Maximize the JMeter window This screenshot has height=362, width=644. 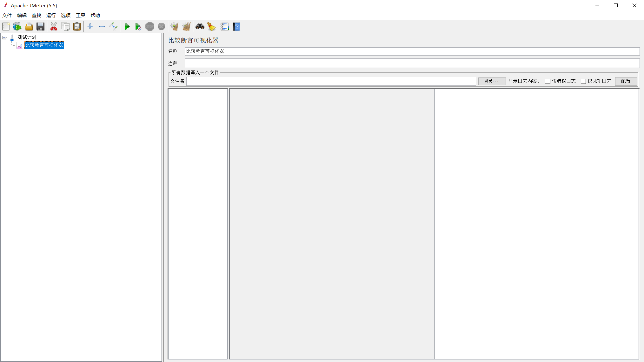tap(616, 5)
